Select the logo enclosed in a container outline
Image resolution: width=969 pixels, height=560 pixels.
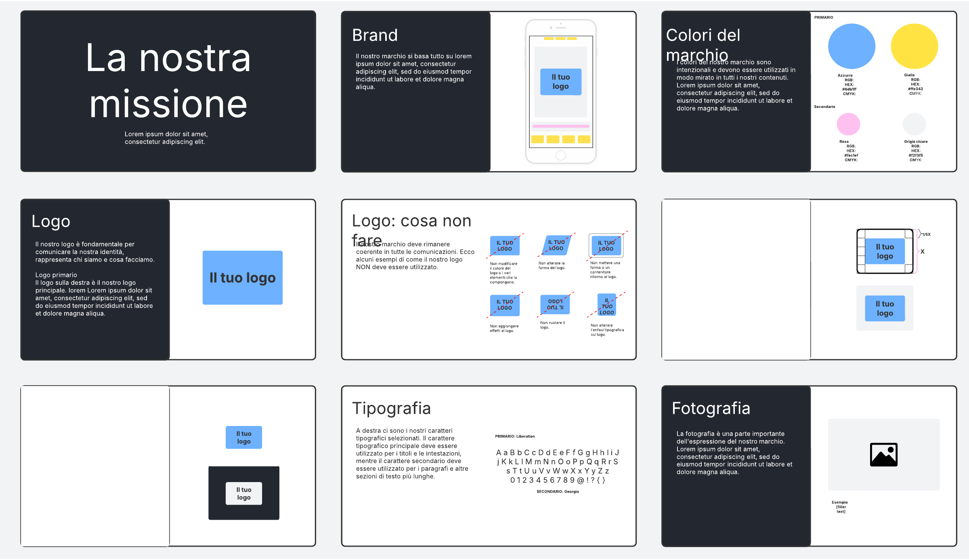(606, 245)
